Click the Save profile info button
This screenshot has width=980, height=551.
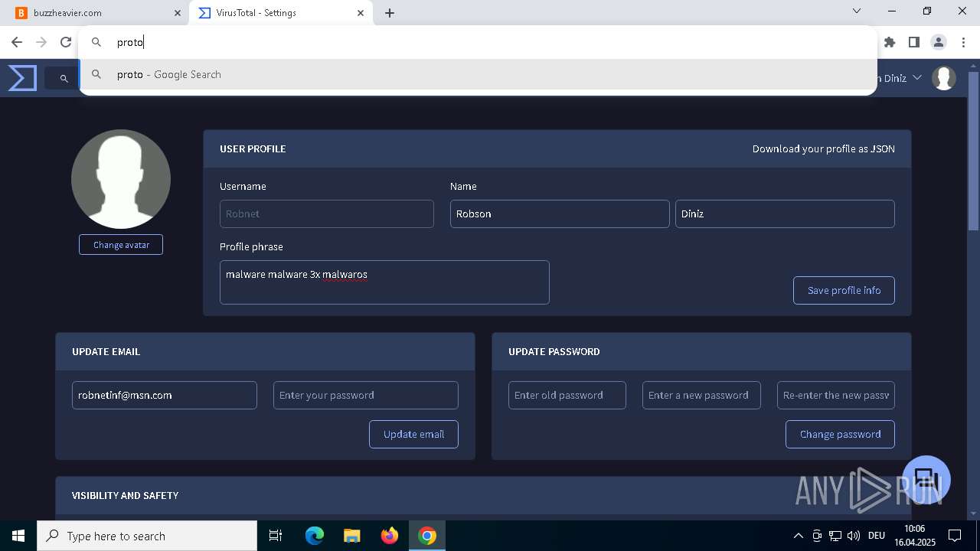(x=844, y=290)
